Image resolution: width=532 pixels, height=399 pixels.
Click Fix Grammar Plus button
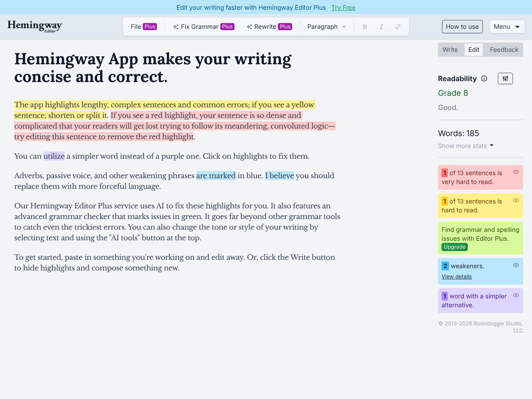[x=203, y=27]
